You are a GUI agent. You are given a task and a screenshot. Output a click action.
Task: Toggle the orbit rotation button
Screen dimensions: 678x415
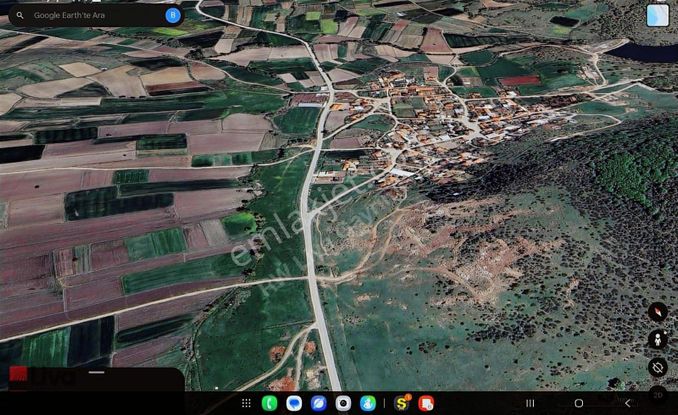pos(658,368)
